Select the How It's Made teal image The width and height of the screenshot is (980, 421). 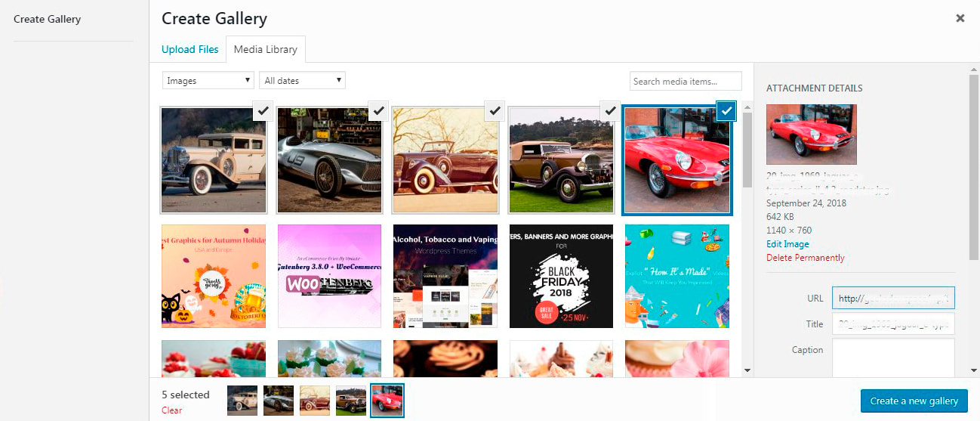pos(677,276)
